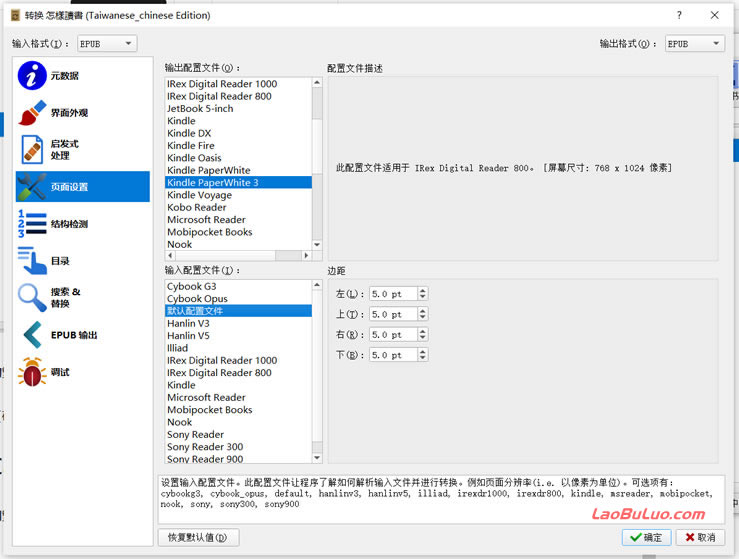Switch to EPUB 输出 section label
The image size is (739, 559).
pyautogui.click(x=74, y=335)
